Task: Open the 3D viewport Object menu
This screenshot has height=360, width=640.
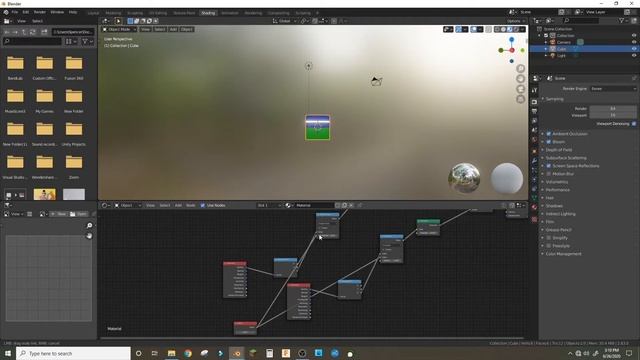Action: [x=187, y=29]
